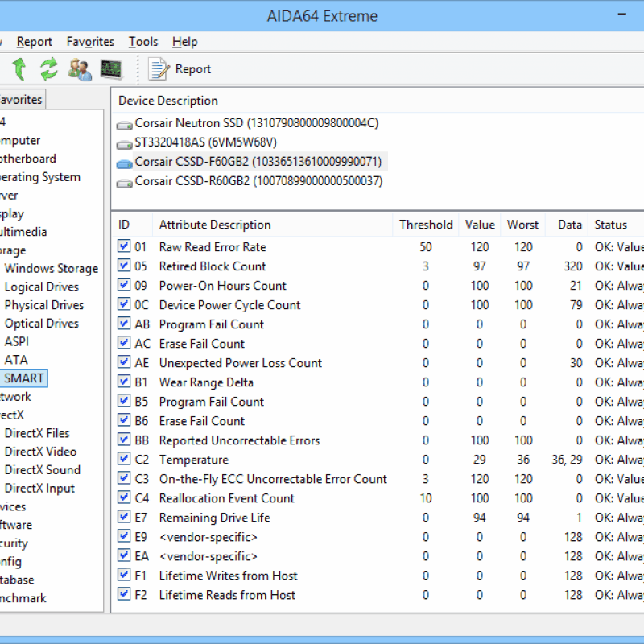
Task: Select the Corsair CSSD-R60GB2 drive icon
Action: pyautogui.click(x=124, y=181)
